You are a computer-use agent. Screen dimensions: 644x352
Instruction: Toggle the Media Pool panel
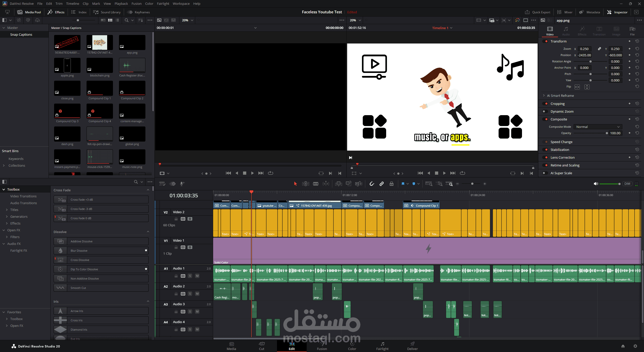click(29, 12)
